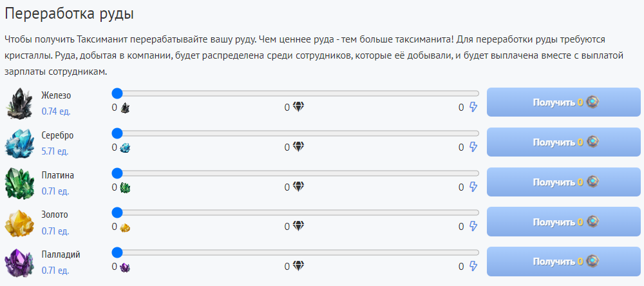
Task: Click the Платина green crystal icon
Action: tap(19, 182)
